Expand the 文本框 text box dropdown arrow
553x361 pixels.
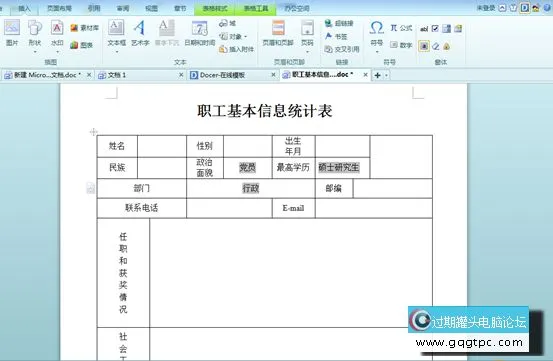[116, 52]
